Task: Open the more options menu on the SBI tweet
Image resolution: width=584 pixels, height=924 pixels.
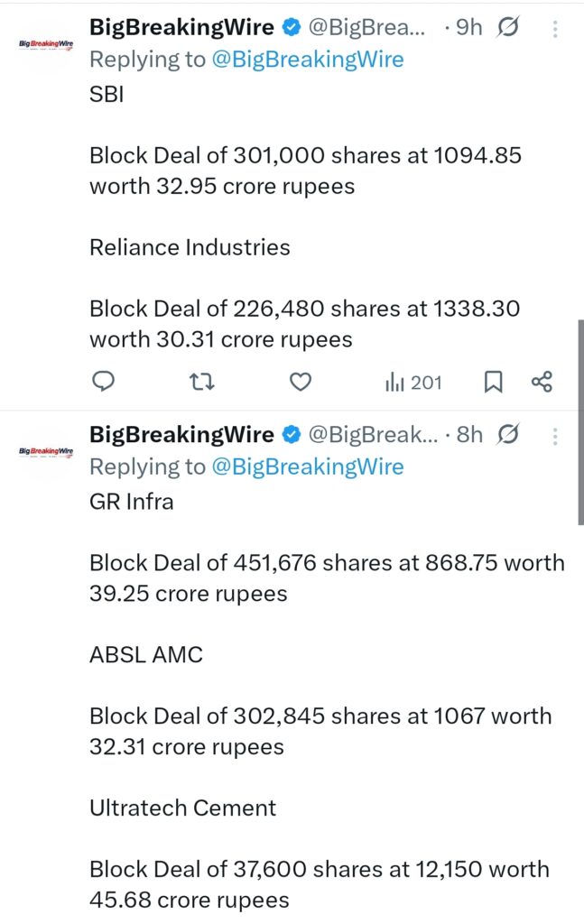Action: pos(555,27)
